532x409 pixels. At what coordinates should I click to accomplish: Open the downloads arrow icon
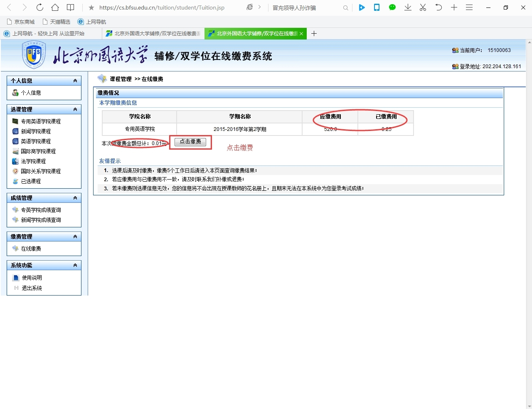(408, 7)
